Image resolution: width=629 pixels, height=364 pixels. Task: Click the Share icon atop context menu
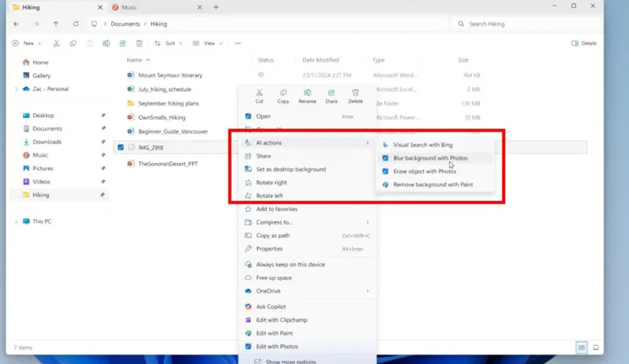coord(331,93)
